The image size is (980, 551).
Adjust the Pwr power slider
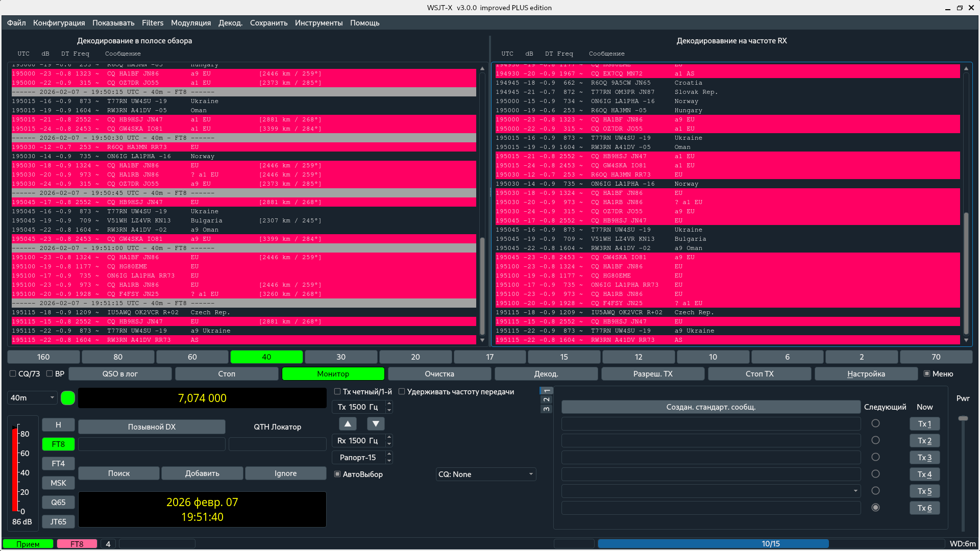pos(963,418)
